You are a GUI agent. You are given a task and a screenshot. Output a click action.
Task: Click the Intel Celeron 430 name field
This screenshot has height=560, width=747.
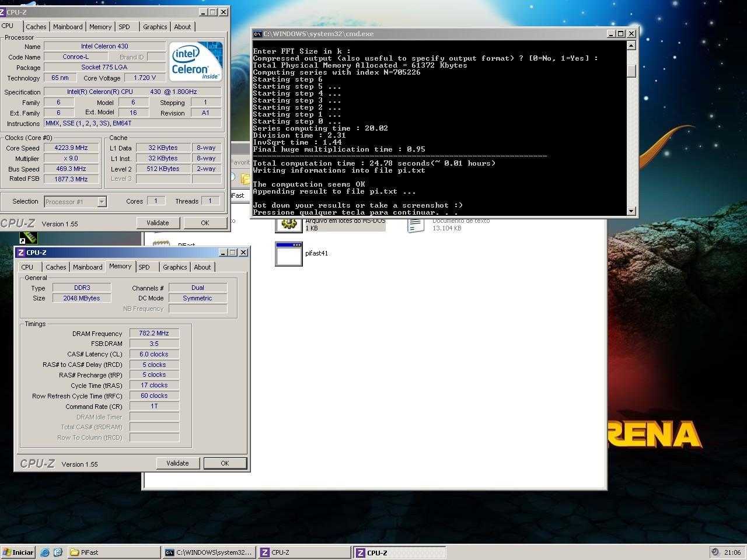point(104,46)
